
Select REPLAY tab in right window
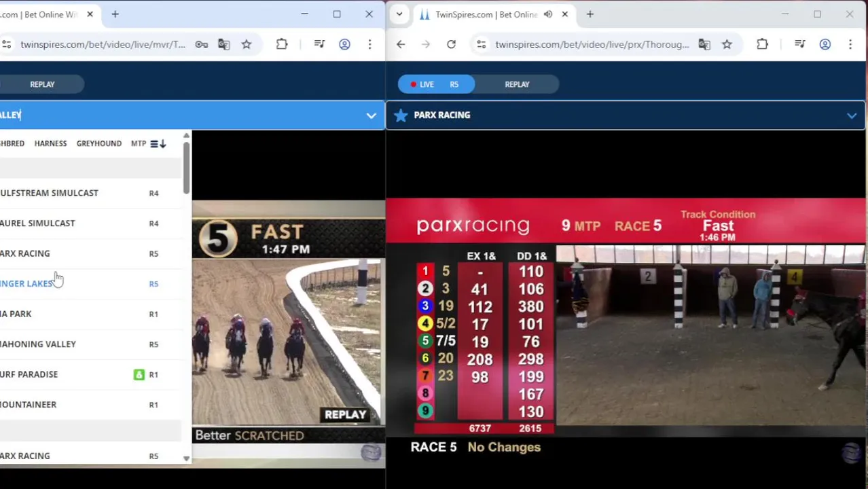pos(517,84)
